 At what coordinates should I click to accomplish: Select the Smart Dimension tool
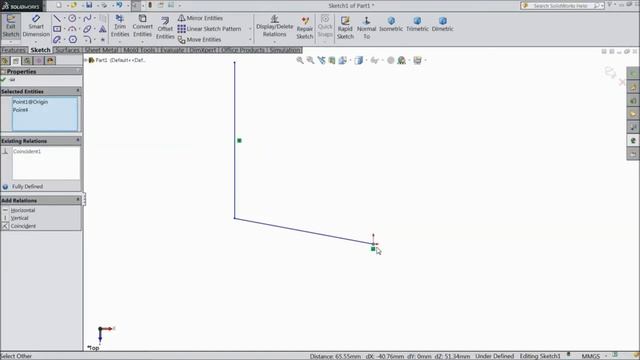click(x=36, y=26)
